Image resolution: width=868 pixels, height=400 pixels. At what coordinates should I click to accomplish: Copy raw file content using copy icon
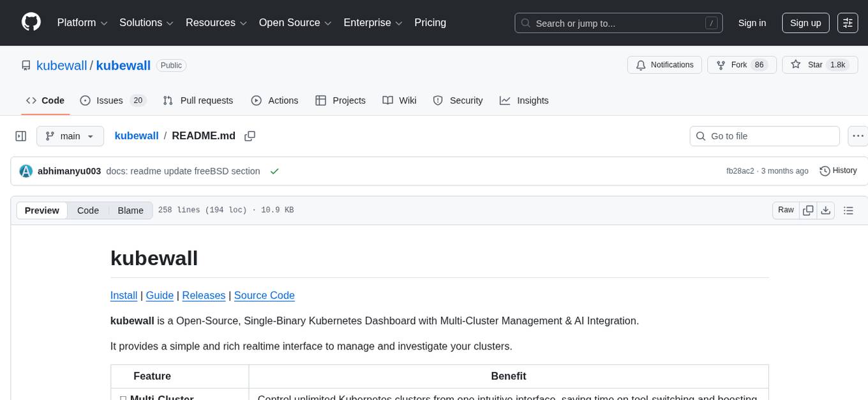[808, 210]
